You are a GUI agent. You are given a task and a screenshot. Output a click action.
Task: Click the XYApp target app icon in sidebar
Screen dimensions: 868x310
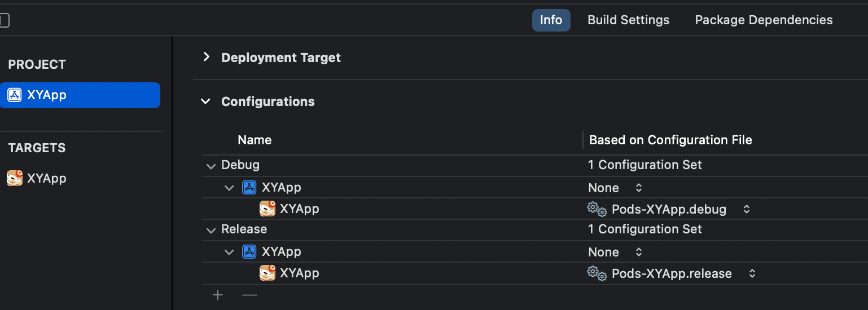click(x=14, y=178)
